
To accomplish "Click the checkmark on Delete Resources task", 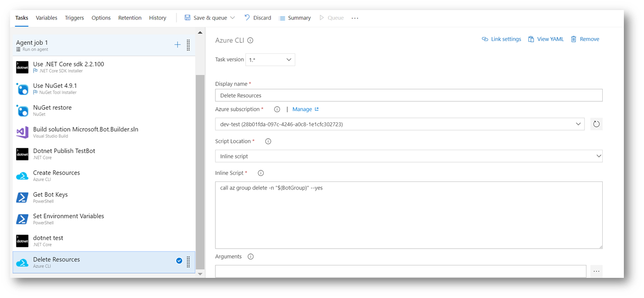I will pos(179,261).
